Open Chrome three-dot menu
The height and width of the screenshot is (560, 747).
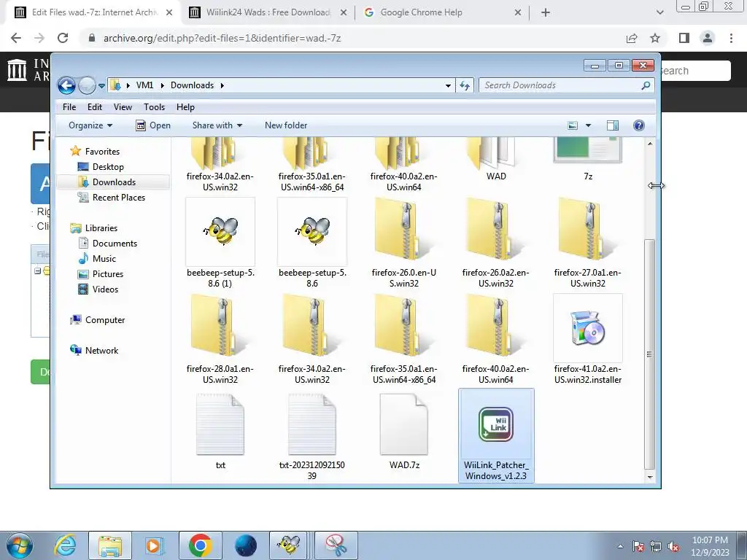[x=731, y=38]
